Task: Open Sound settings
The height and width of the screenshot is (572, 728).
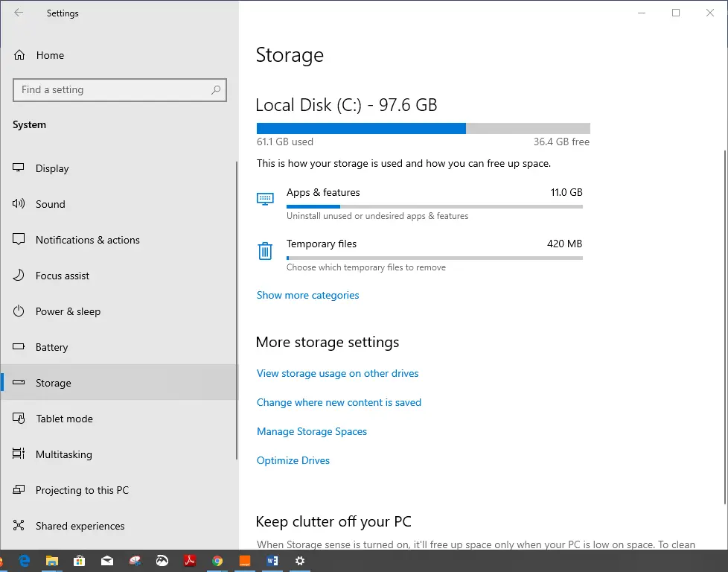Action: click(x=118, y=204)
